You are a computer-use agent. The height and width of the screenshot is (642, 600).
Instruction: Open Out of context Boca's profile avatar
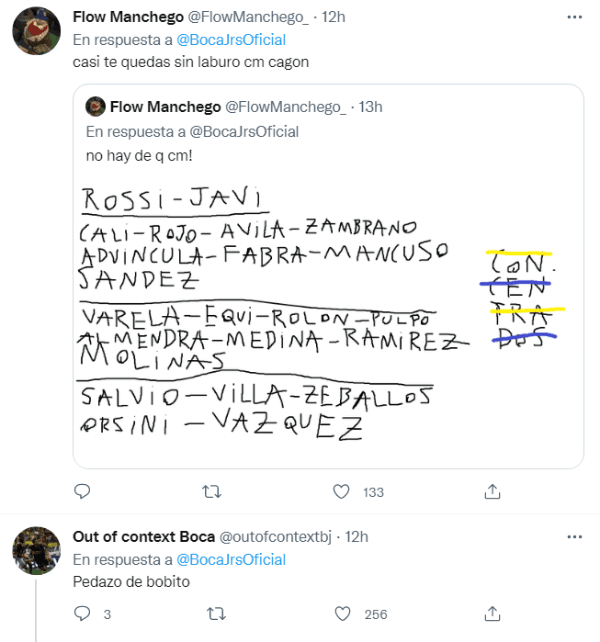pos(35,551)
